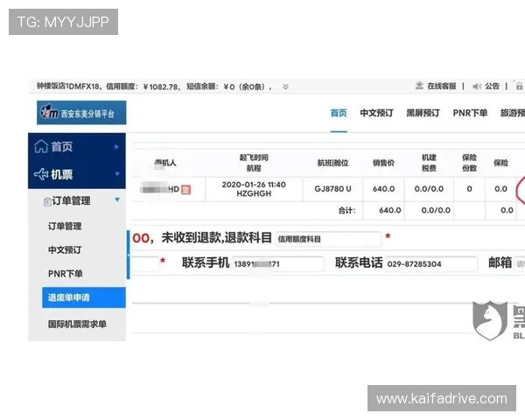Open the 旅游预订 top tab
Screen dimensions: 525x420
point(513,113)
